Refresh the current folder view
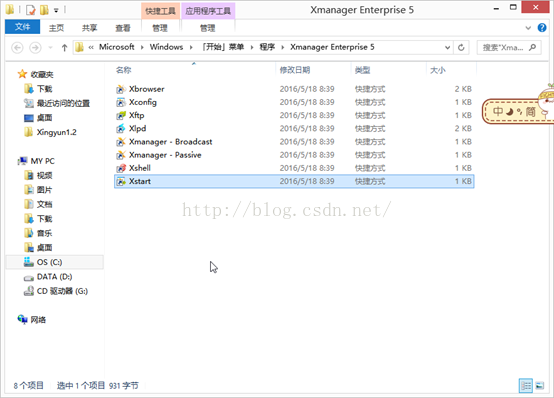 point(461,47)
